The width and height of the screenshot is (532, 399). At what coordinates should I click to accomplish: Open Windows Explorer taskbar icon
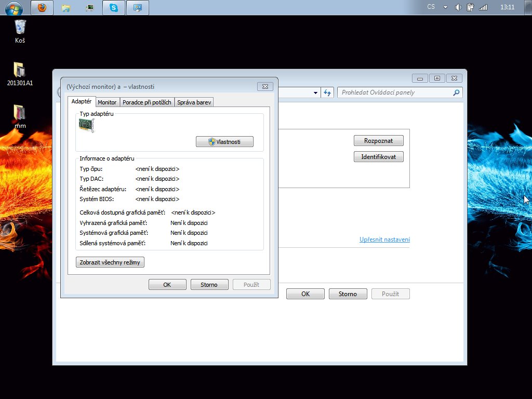pyautogui.click(x=66, y=7)
